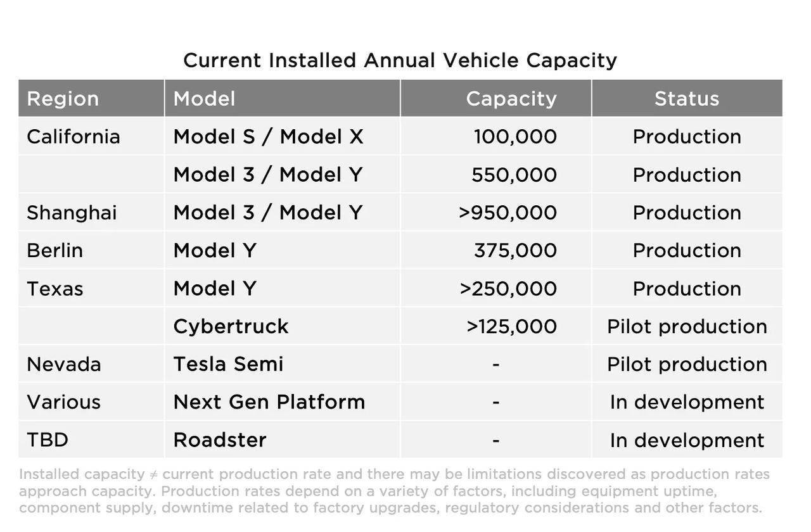Click the 550,000 capacity value
The width and height of the screenshot is (811, 532).
coord(514,175)
